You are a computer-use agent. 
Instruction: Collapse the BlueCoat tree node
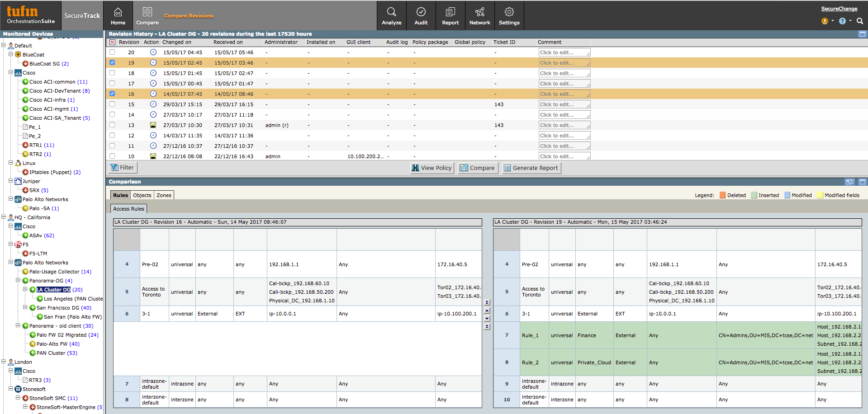click(11, 54)
